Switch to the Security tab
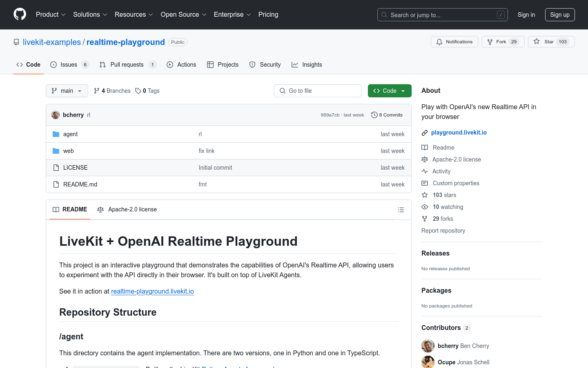The width and height of the screenshot is (588, 368). pos(265,65)
